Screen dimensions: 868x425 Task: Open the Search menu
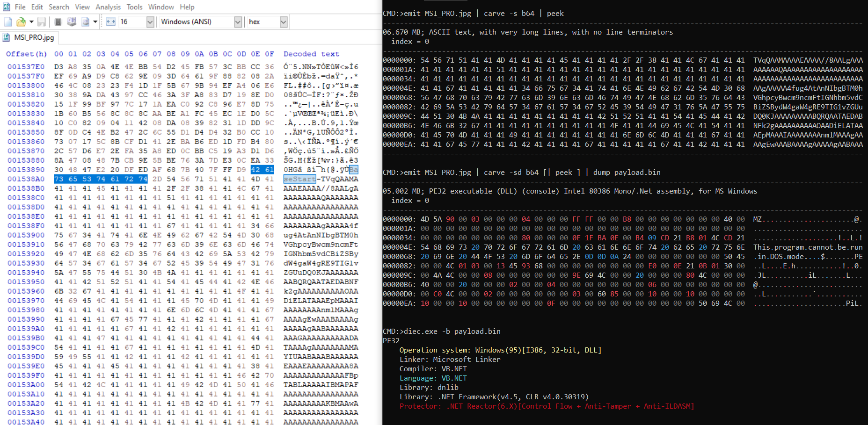click(58, 7)
